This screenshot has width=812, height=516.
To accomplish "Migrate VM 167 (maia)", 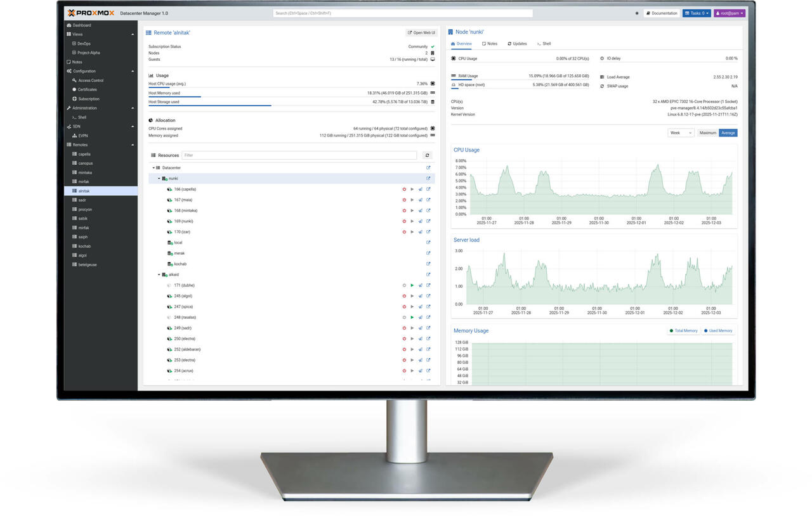I will pos(420,200).
